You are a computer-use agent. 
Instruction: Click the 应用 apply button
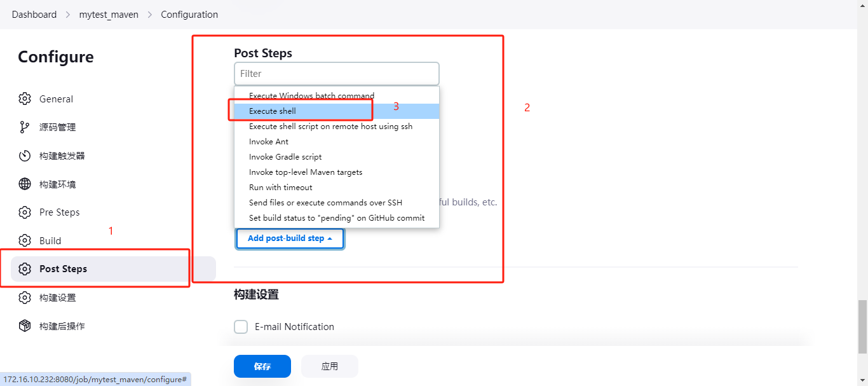coord(330,366)
